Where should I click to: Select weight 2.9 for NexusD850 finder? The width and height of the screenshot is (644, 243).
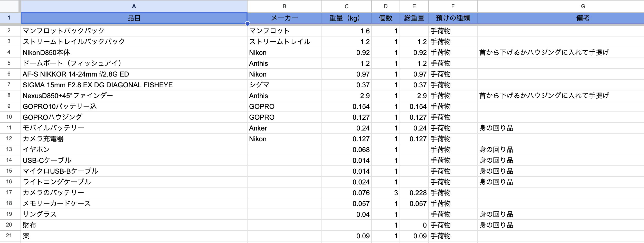pyautogui.click(x=346, y=96)
